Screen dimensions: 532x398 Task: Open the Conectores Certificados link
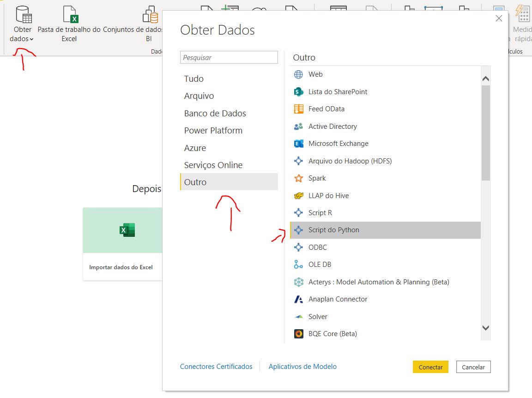pos(216,367)
